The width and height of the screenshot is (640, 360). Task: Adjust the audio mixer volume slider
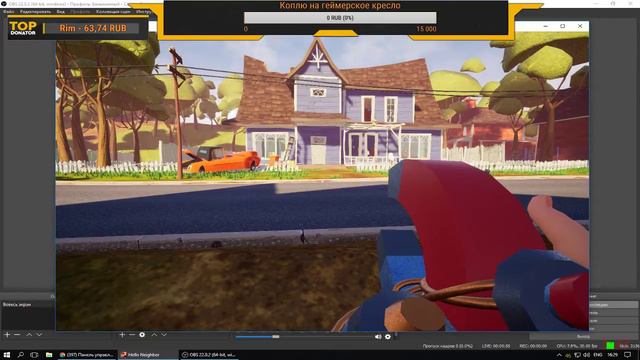[x=303, y=337]
